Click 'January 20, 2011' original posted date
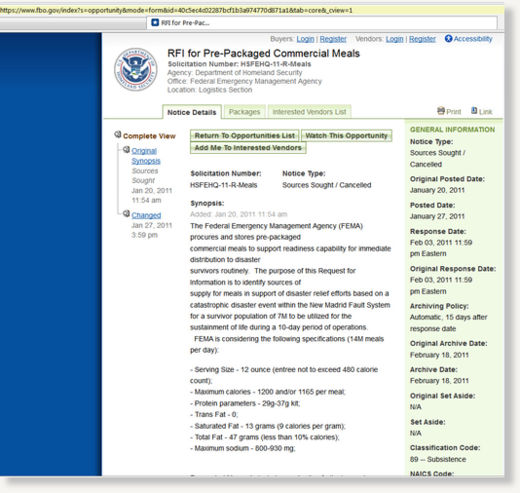520x493 pixels. [437, 190]
